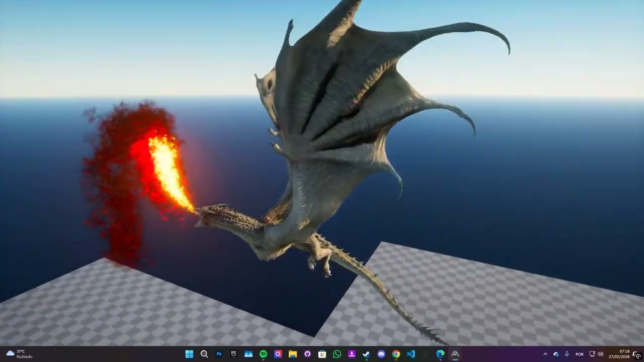
Task: Open the pink-purple app icon next to Spotify
Action: click(x=278, y=354)
